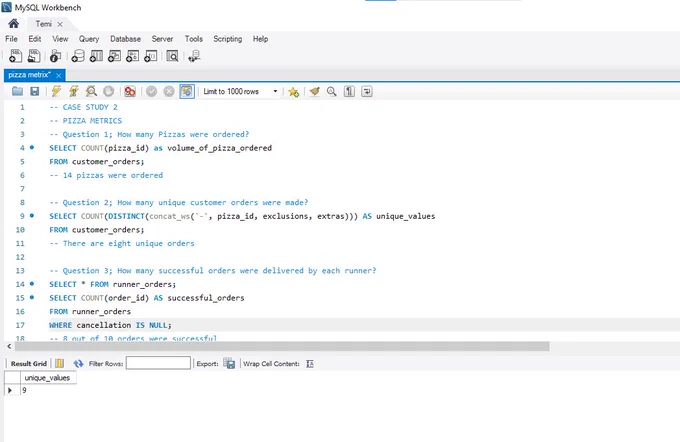Execute statement under cursor icon
Screen dimensions: 680x442
(74, 91)
